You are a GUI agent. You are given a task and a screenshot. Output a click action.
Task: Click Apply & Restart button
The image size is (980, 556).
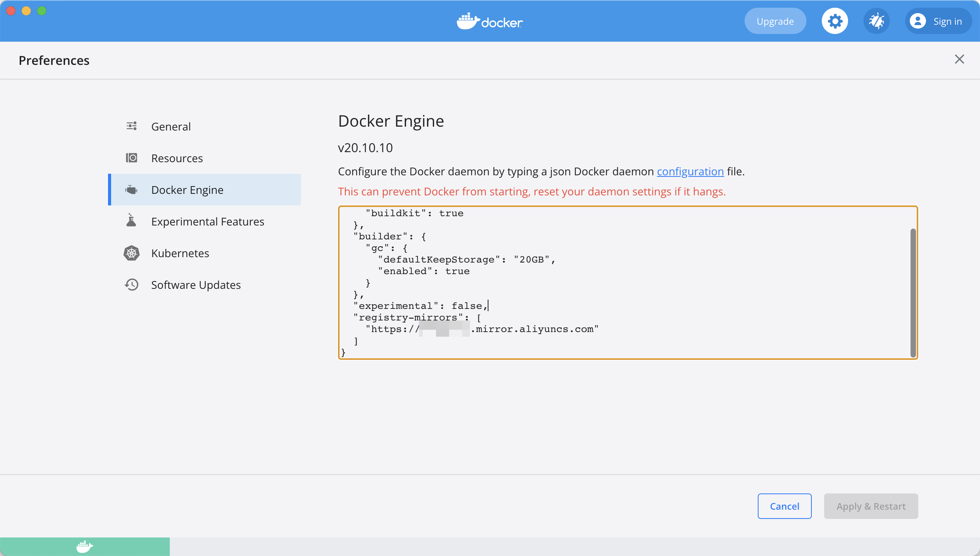tap(871, 506)
